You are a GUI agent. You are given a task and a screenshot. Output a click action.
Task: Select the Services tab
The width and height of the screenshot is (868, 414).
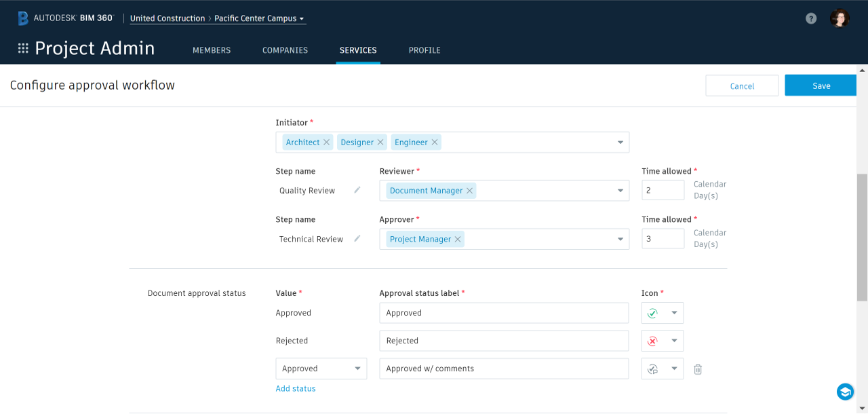point(358,50)
